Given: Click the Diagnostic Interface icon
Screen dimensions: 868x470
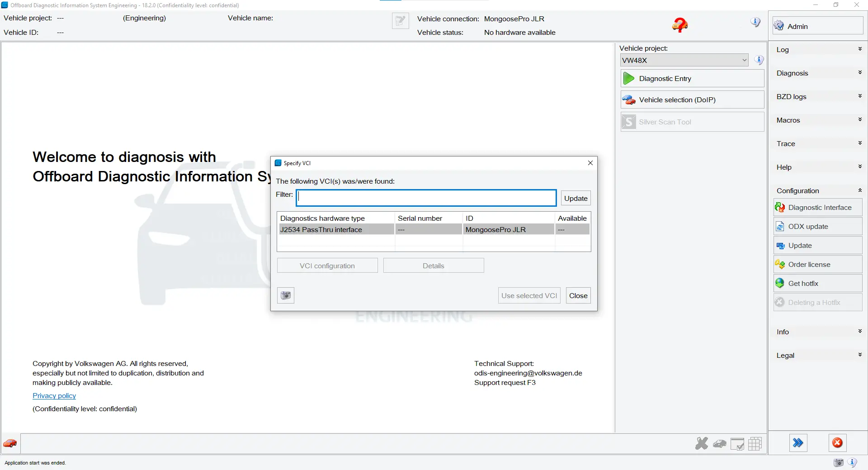Looking at the screenshot, I should (x=780, y=207).
